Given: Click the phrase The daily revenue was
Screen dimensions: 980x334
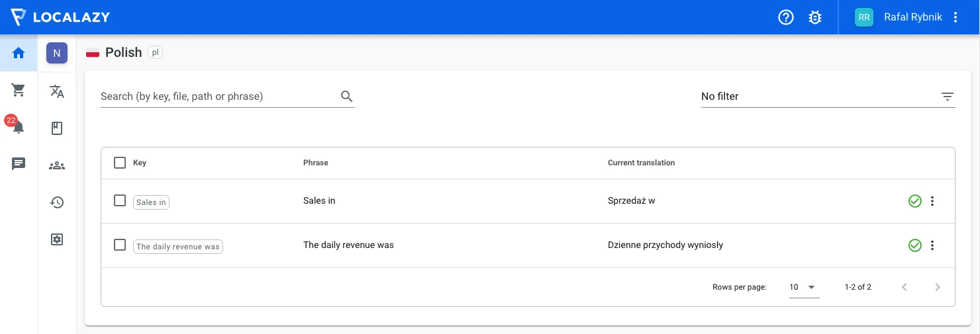Looking at the screenshot, I should coord(348,245).
